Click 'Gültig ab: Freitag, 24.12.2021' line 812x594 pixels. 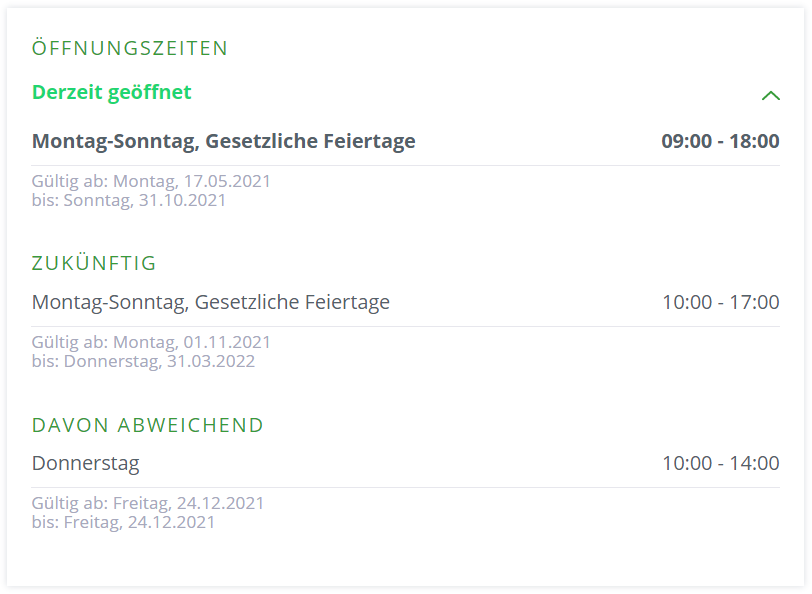(x=148, y=503)
